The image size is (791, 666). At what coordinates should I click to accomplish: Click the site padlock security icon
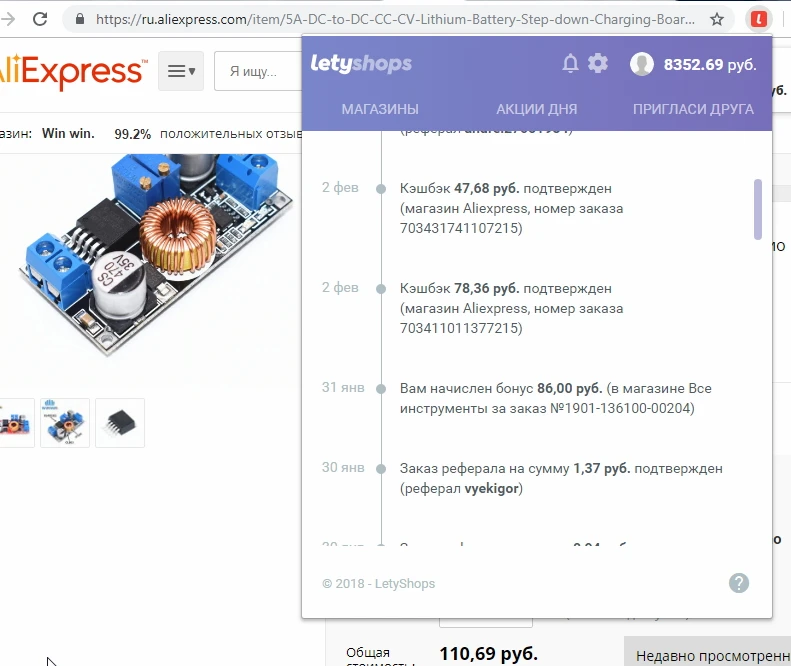point(80,19)
